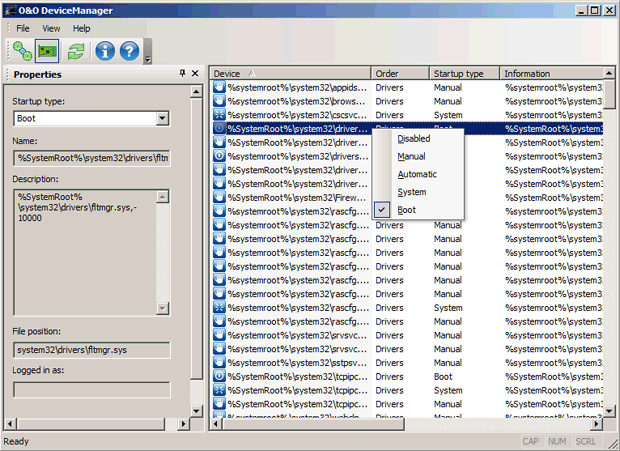Click the Startup type combo box showing Boot
Image resolution: width=620 pixels, height=451 pixels.
coord(91,118)
